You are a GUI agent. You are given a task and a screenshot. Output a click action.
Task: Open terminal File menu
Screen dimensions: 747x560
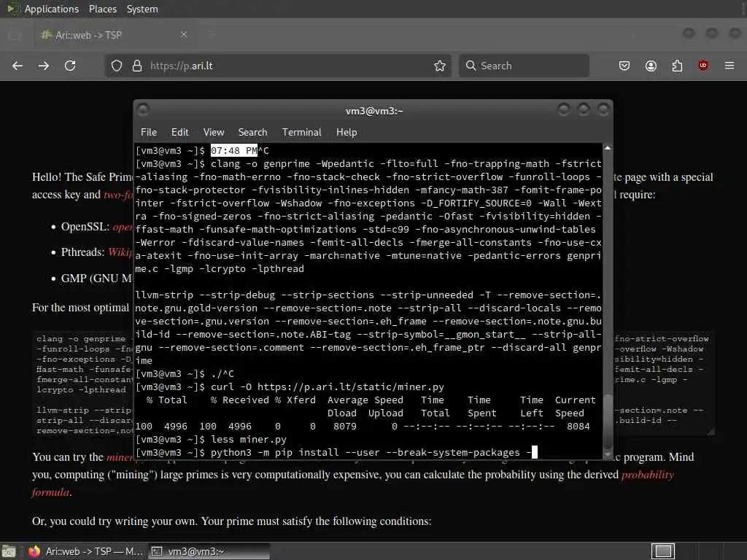pos(149,133)
